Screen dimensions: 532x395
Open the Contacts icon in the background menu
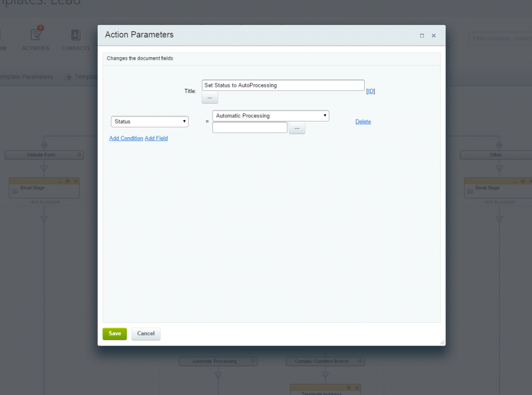point(76,39)
